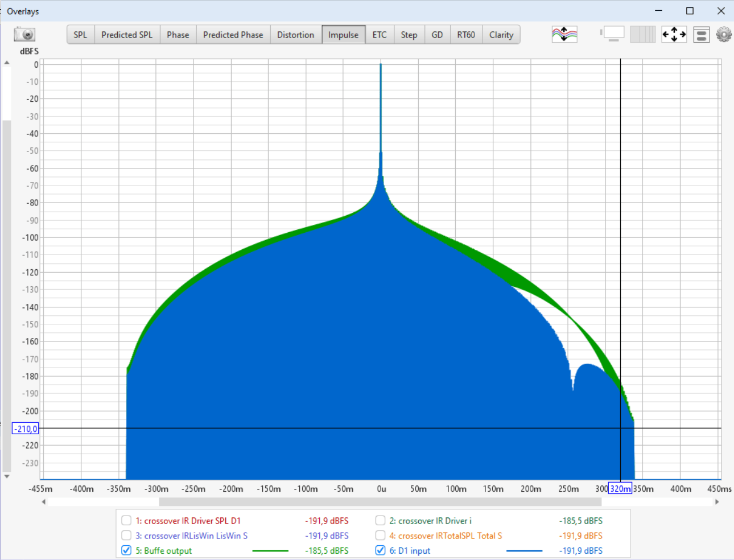Screen dimensions: 734x560
Task: Uncheck trace 6 D1 input
Action: point(381,550)
